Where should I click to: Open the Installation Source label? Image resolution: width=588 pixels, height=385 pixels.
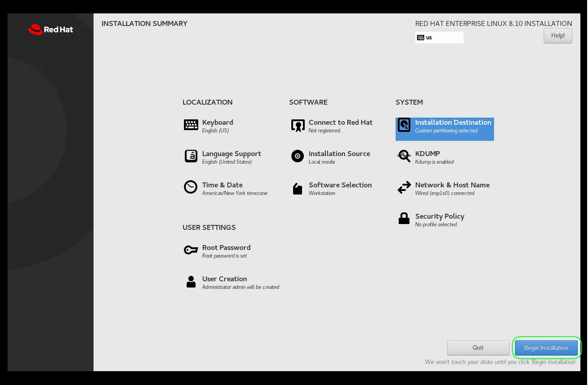[x=339, y=153]
